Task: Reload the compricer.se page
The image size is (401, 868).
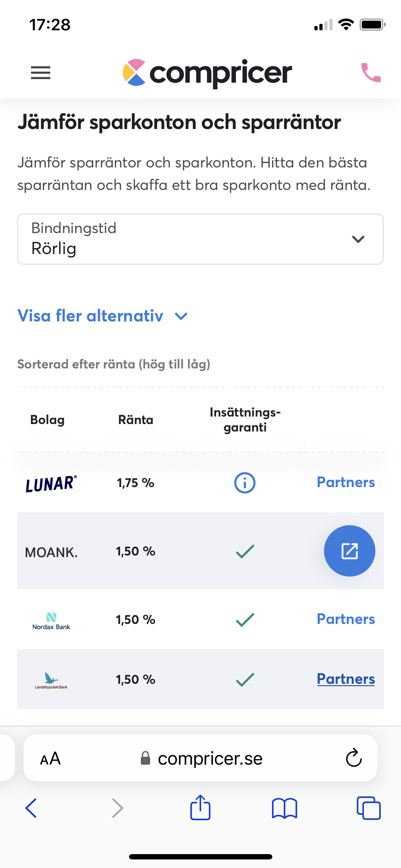Action: tap(354, 758)
